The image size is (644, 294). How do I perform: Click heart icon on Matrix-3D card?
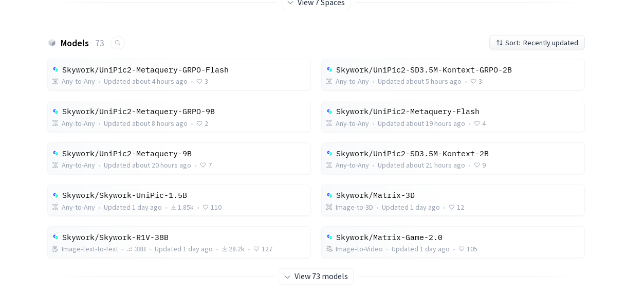click(452, 207)
